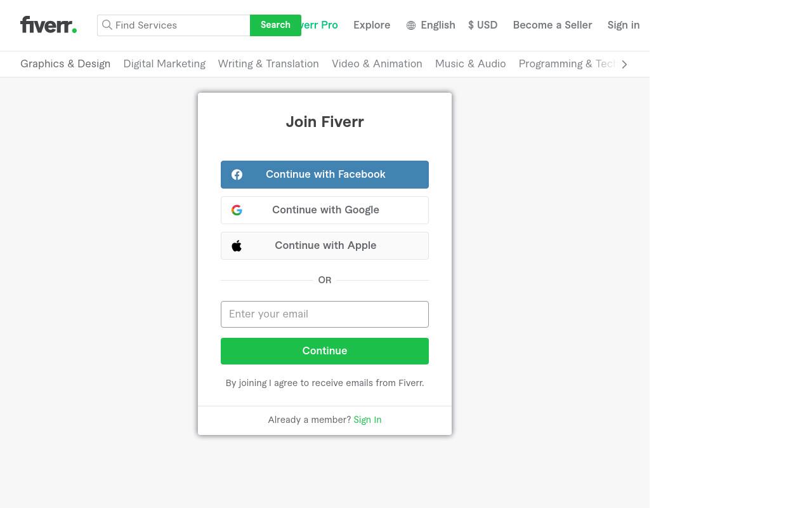Open Graphics & Design category
This screenshot has height=508, width=812.
pos(65,63)
